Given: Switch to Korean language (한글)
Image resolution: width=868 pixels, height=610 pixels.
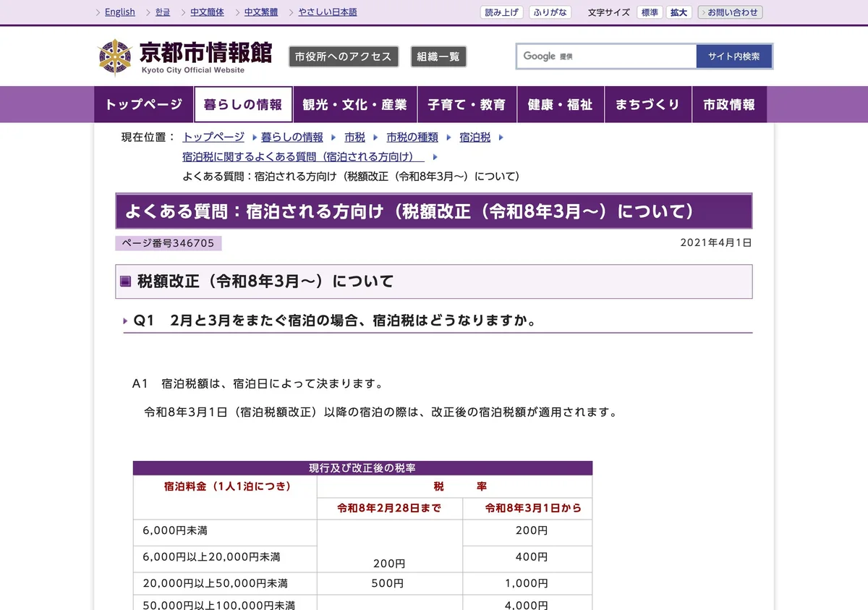Looking at the screenshot, I should (163, 12).
